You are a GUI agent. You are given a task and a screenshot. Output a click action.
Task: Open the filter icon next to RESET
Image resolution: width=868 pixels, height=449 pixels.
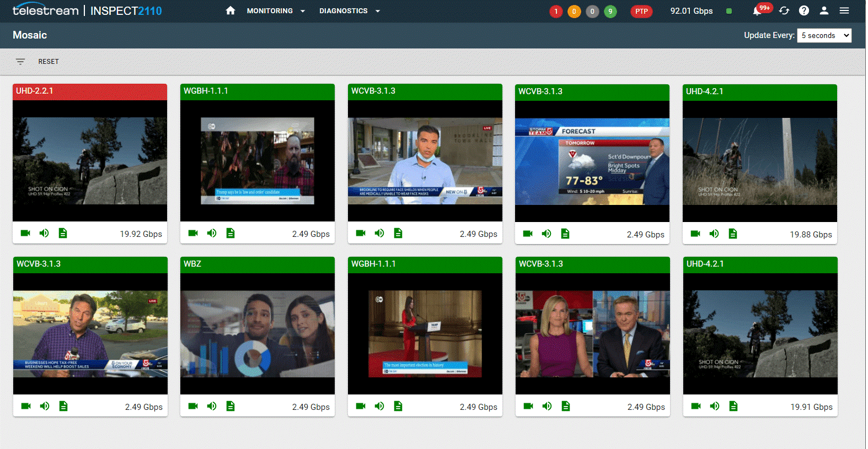point(20,62)
